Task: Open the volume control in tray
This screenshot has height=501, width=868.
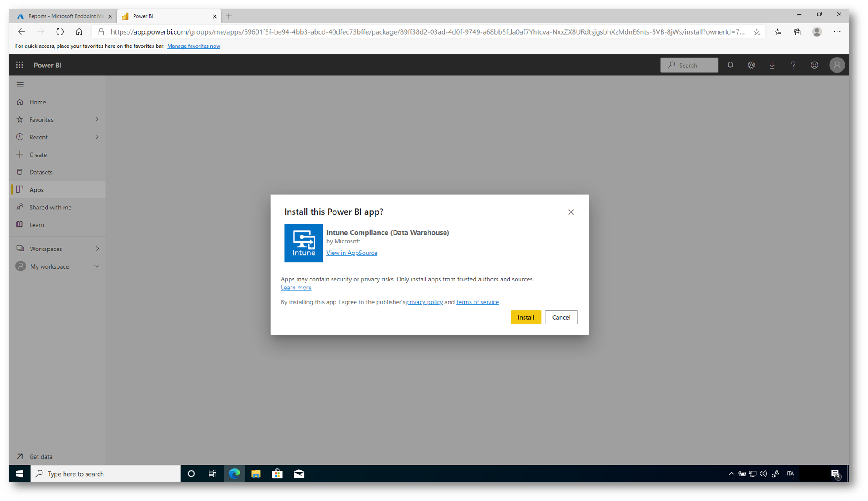Action: (x=763, y=474)
